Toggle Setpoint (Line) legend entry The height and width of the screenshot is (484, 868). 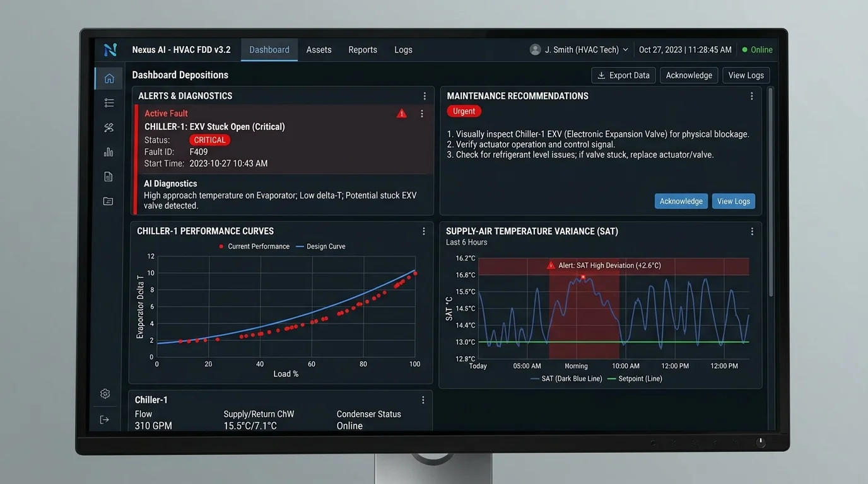click(x=635, y=379)
